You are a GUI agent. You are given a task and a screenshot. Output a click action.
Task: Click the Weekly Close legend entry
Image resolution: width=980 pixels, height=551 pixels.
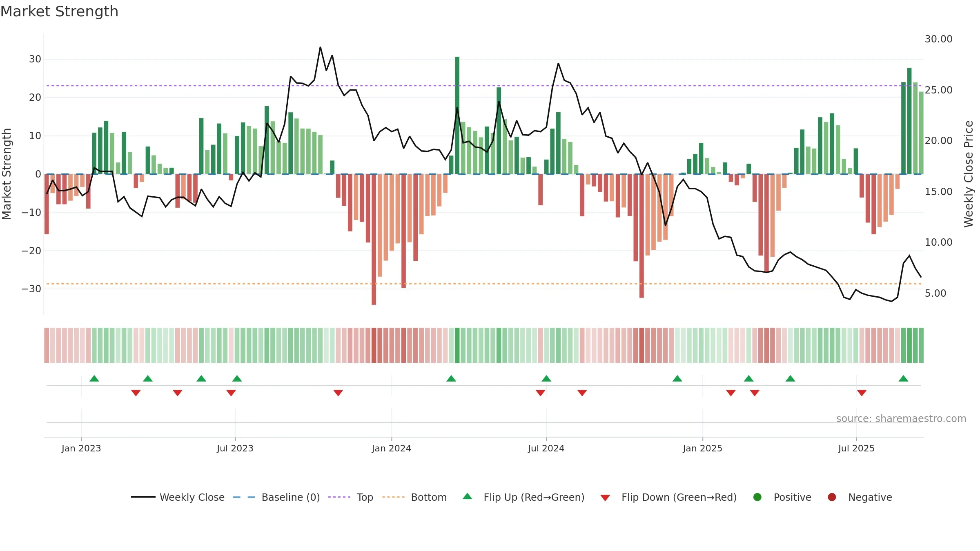[178, 497]
